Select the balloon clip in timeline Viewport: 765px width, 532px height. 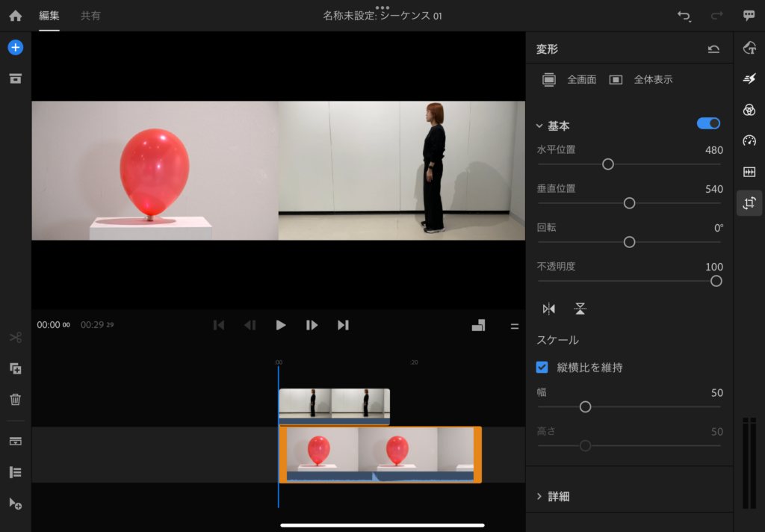380,454
